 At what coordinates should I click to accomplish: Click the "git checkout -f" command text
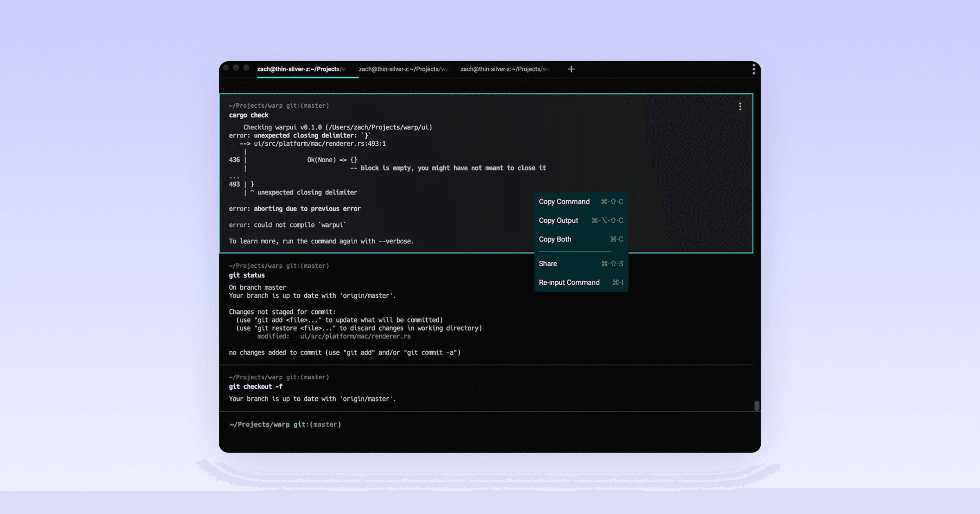click(256, 387)
